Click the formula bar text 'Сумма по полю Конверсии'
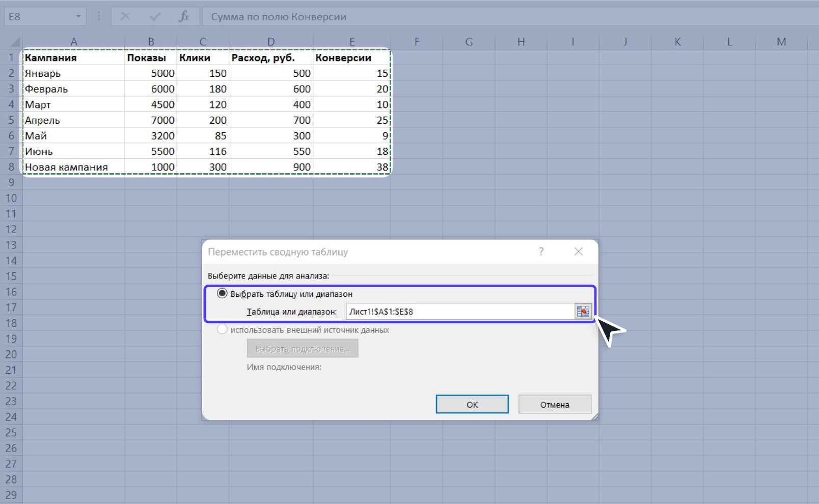 click(279, 17)
